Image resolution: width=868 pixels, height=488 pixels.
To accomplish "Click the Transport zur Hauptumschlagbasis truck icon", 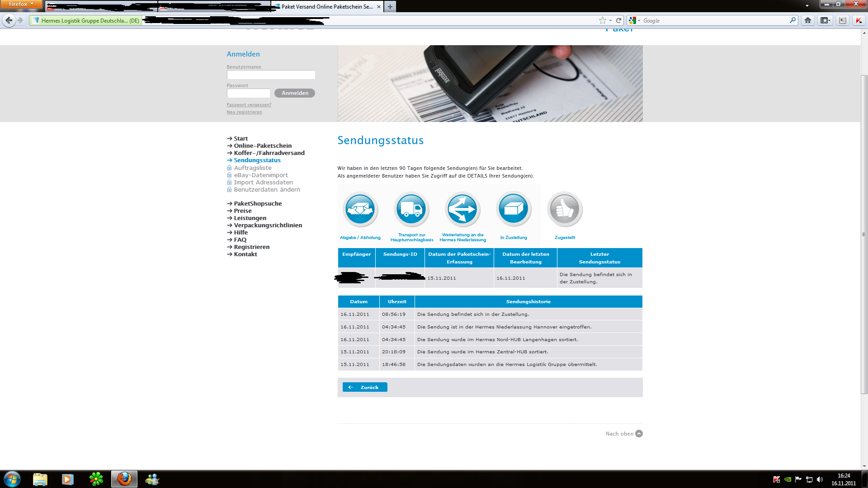I will 411,209.
